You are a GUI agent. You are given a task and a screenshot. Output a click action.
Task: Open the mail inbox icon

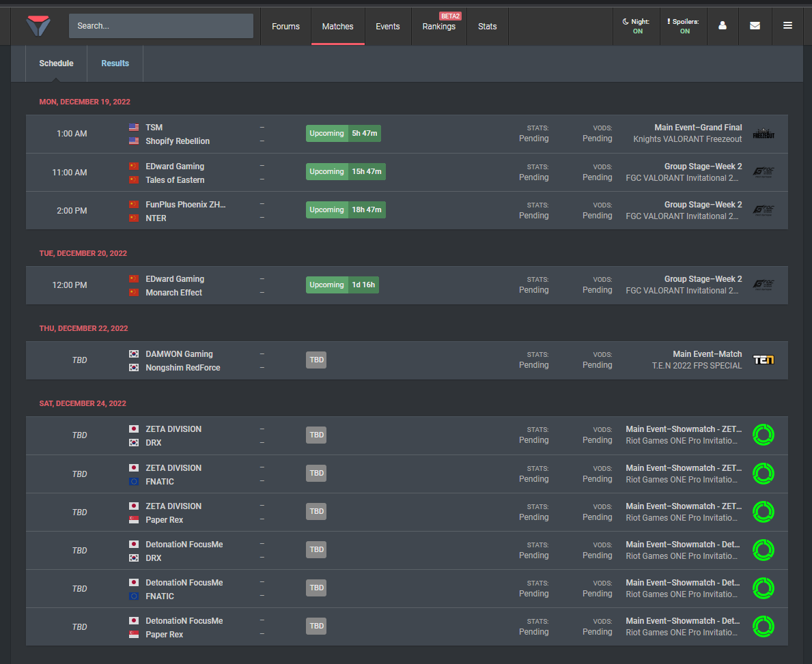[x=755, y=25]
